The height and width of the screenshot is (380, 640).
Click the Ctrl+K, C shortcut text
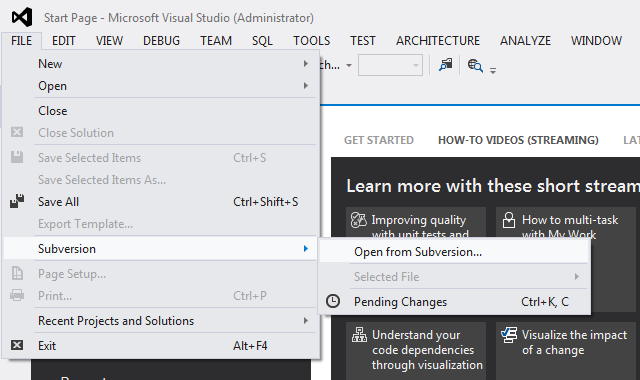[x=545, y=302]
